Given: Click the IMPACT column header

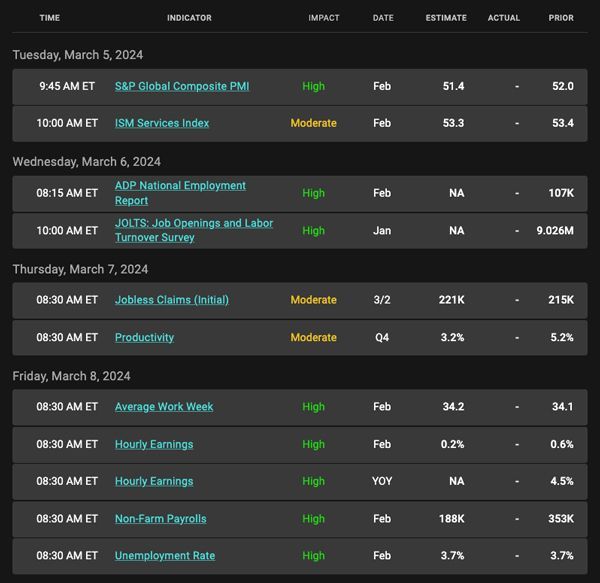Looking at the screenshot, I should [324, 18].
